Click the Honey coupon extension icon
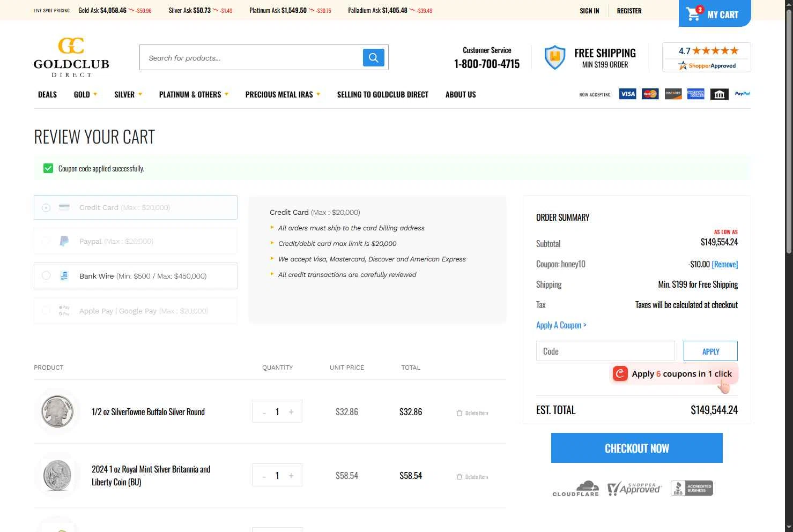Viewport: 793px width, 532px height. (620, 373)
